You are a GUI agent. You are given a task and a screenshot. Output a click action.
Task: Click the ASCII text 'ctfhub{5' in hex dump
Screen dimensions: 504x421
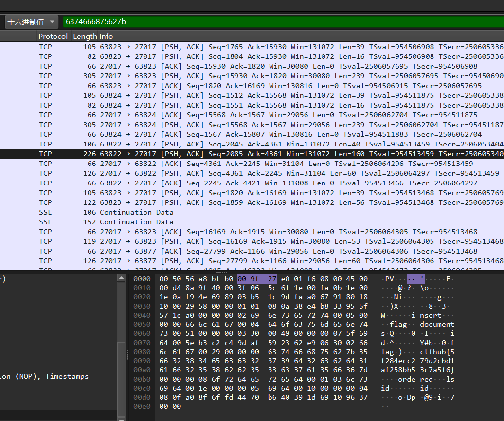437,352
